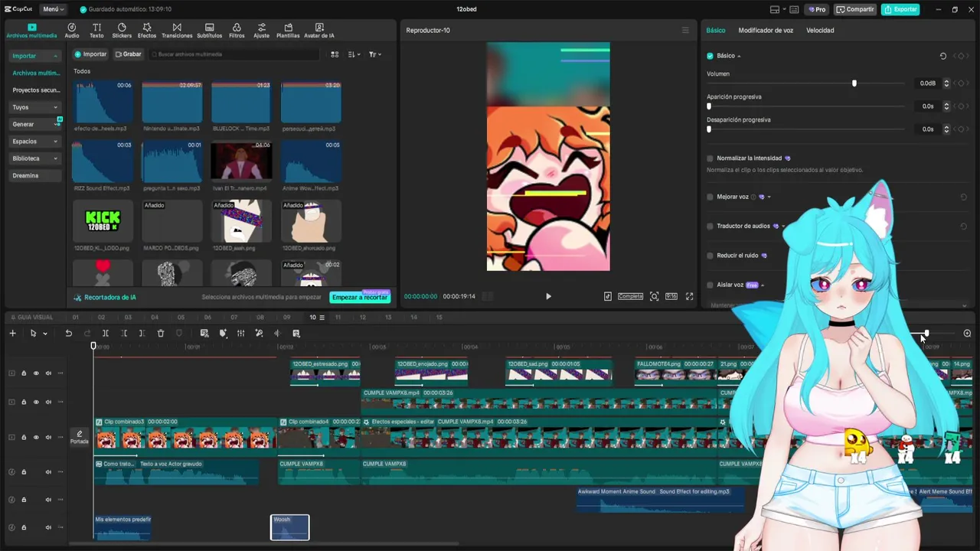Click Empezar a recortar button
The width and height of the screenshot is (980, 551).
(x=360, y=297)
